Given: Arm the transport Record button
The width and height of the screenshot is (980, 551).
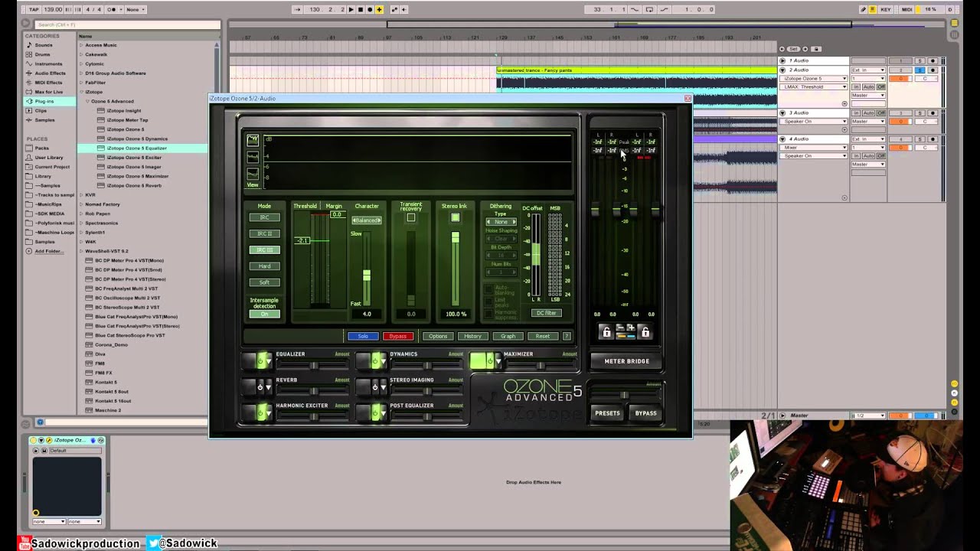Looking at the screenshot, I should (369, 9).
